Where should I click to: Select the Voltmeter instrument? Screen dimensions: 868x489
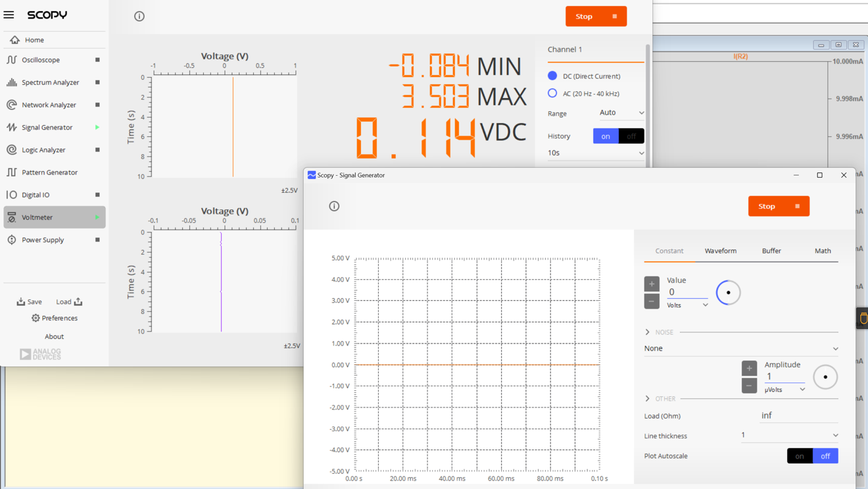coord(54,217)
